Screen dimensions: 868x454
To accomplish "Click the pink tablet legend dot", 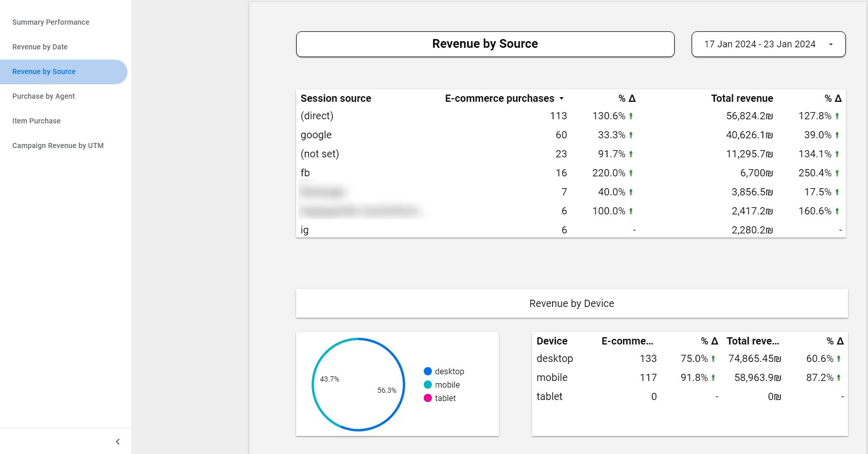I will tap(428, 398).
